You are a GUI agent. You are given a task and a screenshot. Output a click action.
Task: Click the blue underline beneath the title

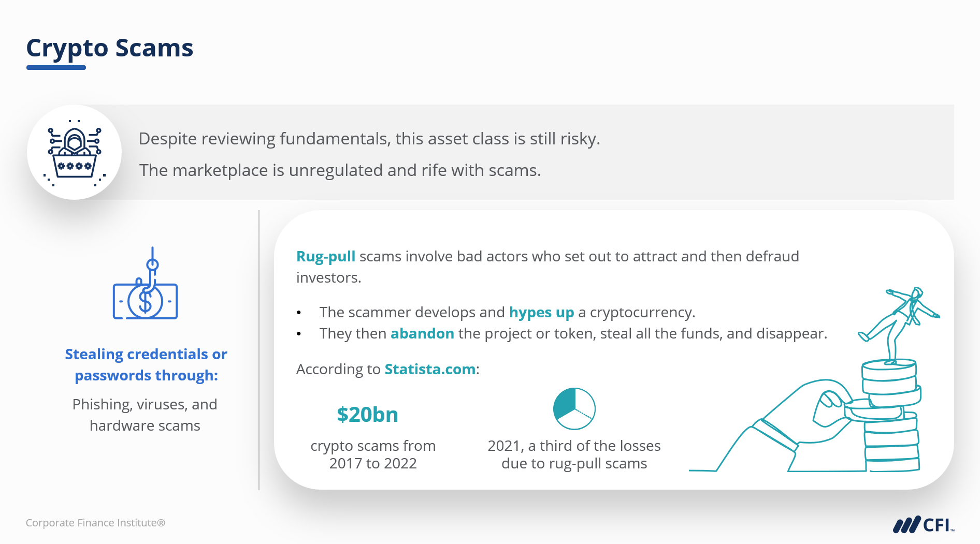56,67
